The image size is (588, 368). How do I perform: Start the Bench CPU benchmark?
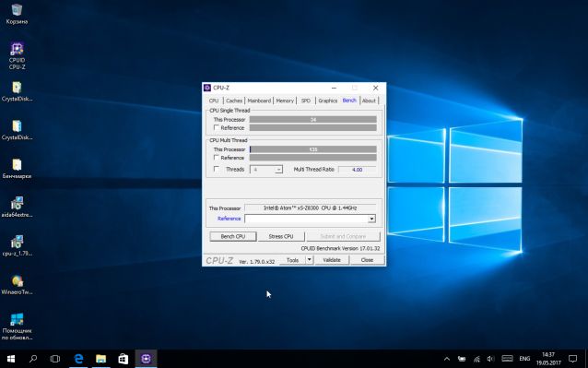[x=233, y=236]
